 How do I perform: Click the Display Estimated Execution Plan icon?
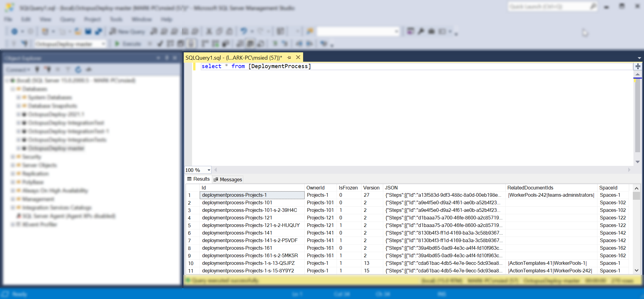(170, 44)
